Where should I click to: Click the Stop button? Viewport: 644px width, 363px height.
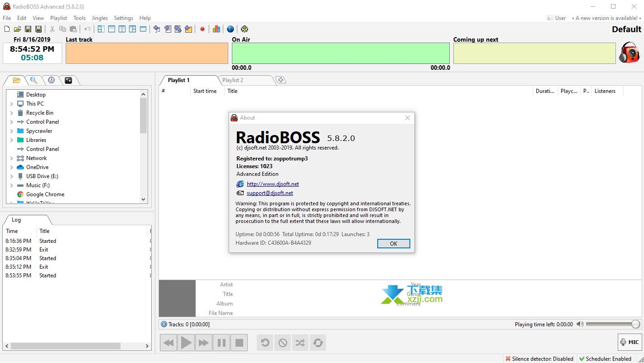tap(239, 343)
